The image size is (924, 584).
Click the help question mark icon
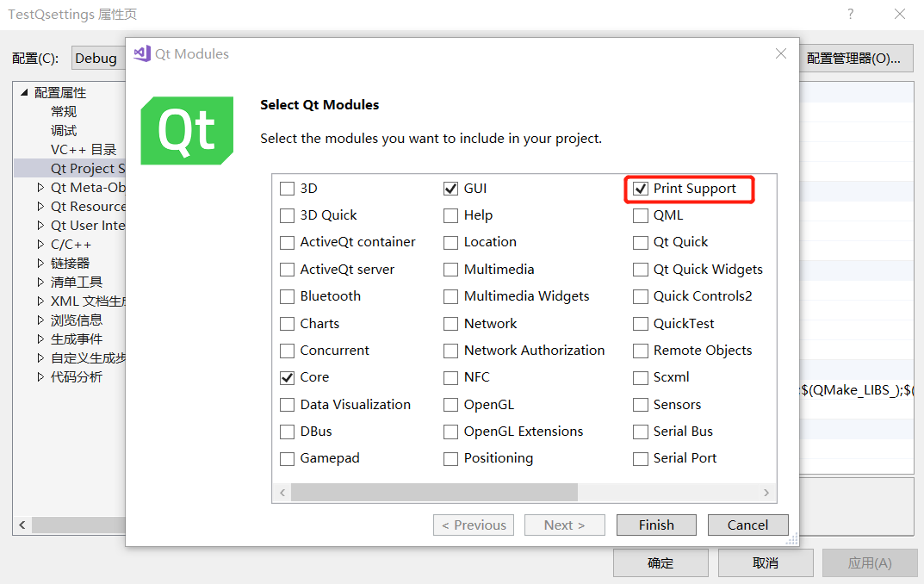[849, 15]
